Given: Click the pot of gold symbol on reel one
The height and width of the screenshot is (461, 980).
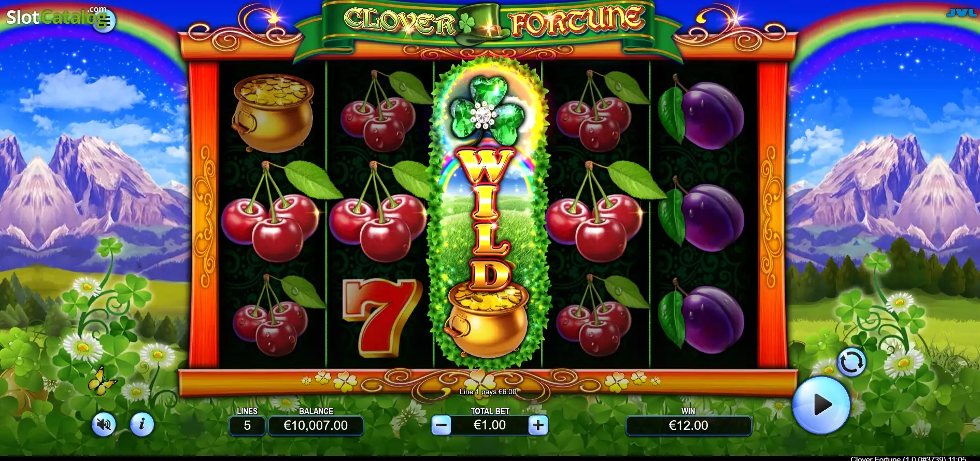Looking at the screenshot, I should [x=273, y=113].
